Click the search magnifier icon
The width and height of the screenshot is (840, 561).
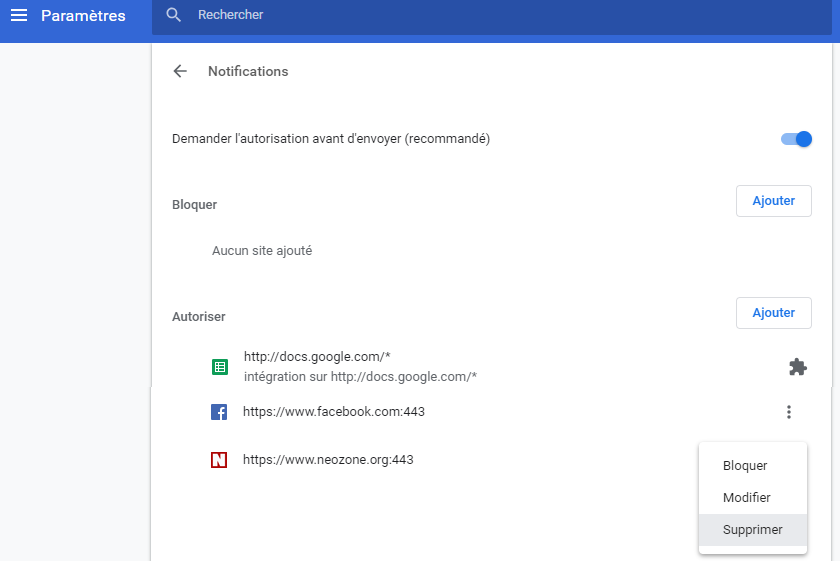[173, 15]
